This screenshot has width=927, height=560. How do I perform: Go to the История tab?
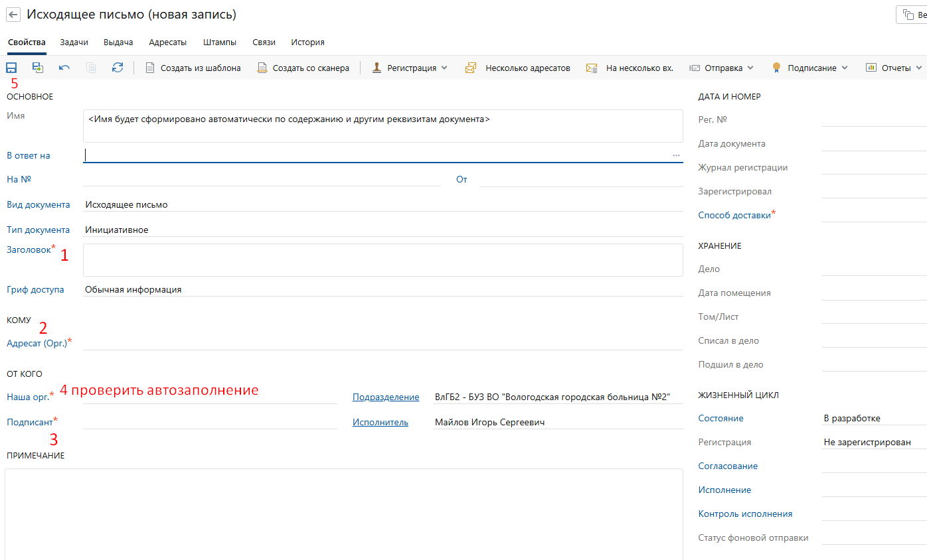pyautogui.click(x=307, y=42)
